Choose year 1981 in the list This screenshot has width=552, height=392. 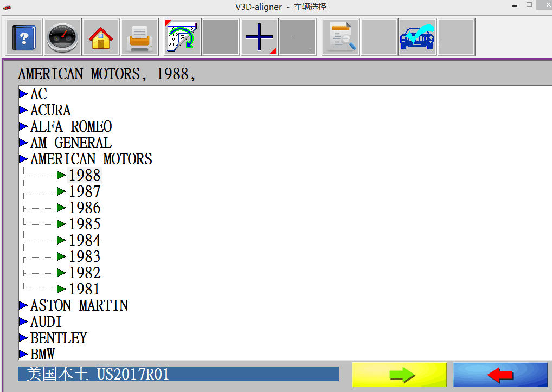(85, 289)
